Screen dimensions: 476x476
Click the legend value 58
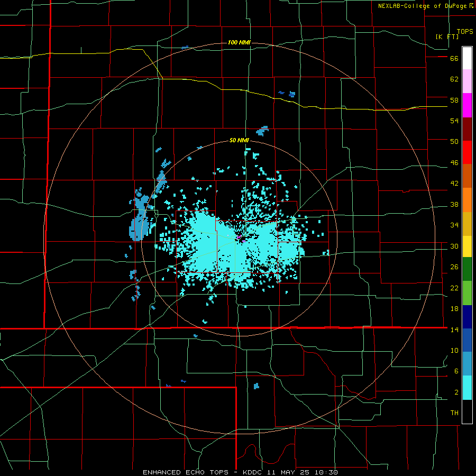[454, 100]
